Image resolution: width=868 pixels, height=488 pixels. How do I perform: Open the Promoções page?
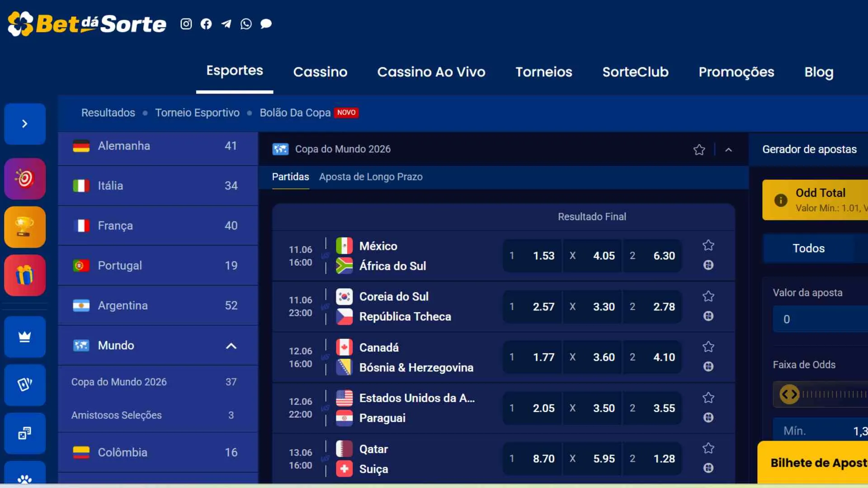coord(736,72)
